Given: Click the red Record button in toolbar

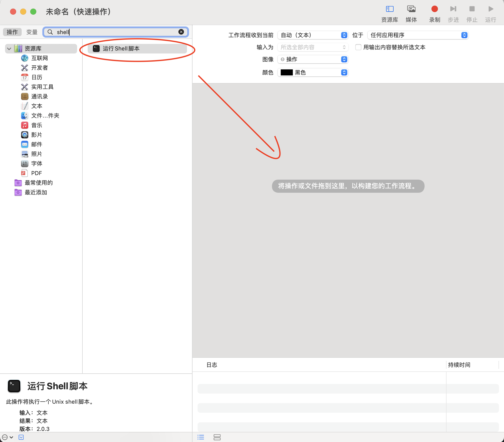Looking at the screenshot, I should [x=434, y=9].
